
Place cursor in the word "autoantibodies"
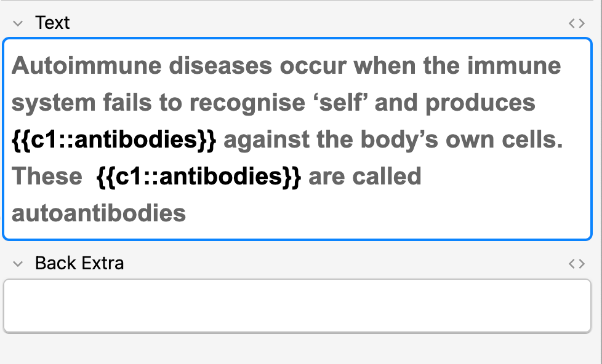(98, 213)
